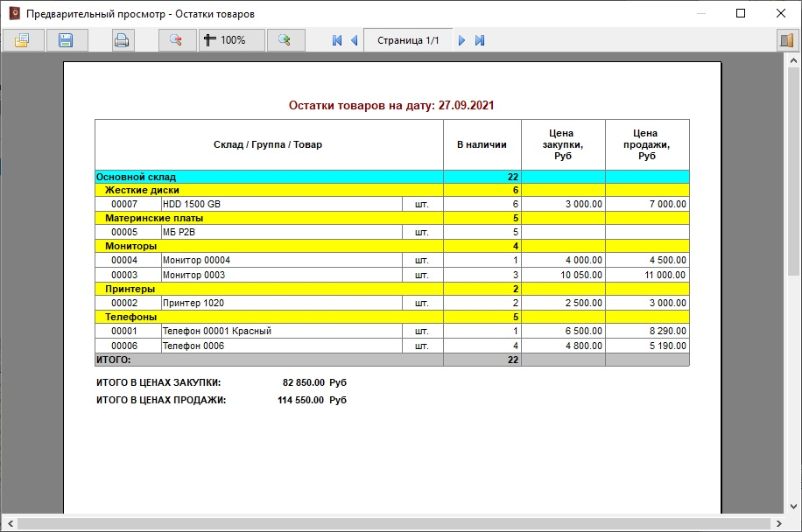This screenshot has height=532, width=802.
Task: Jump to the last page
Action: (480, 40)
